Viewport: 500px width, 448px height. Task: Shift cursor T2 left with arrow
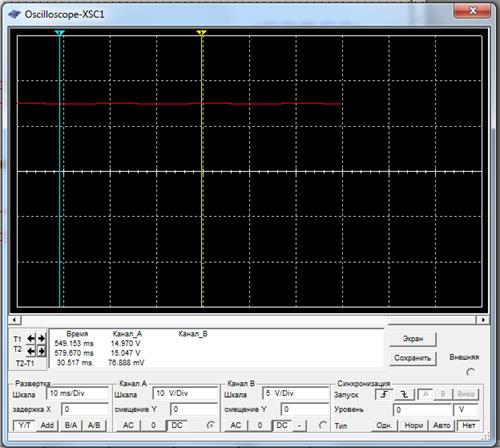31,351
